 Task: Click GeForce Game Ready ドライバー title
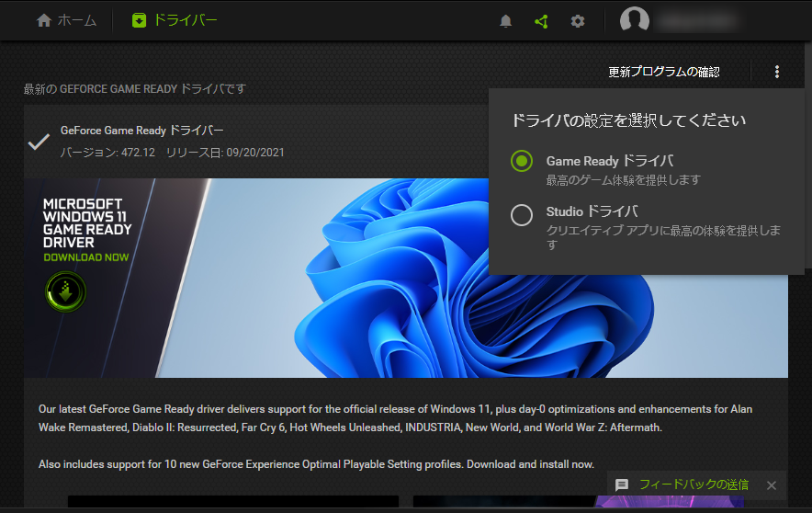pos(141,131)
